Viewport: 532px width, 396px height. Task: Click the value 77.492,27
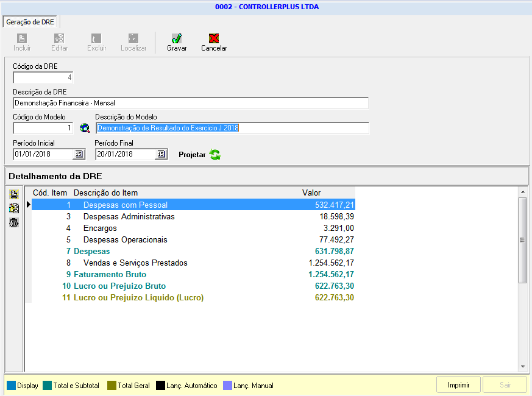coord(336,239)
